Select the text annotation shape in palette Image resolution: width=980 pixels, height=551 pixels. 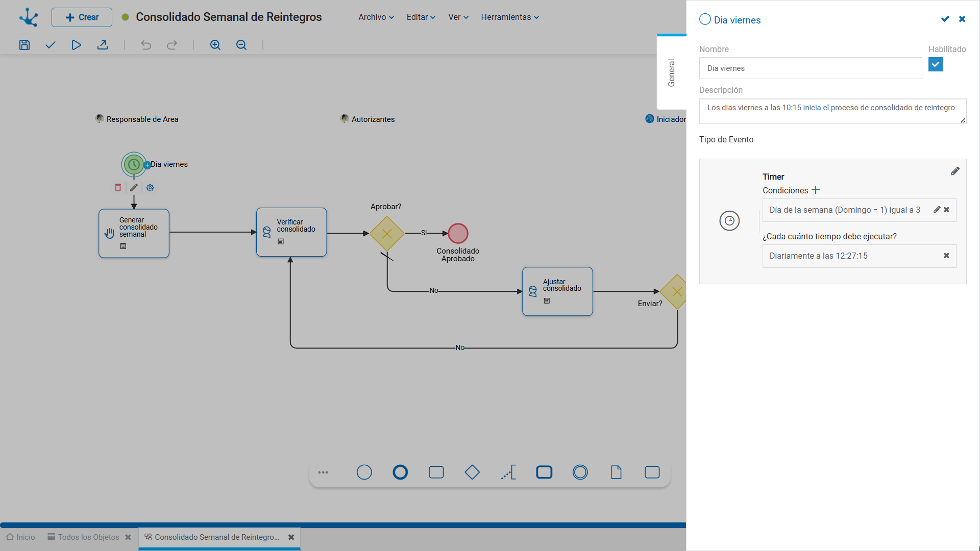(508, 472)
